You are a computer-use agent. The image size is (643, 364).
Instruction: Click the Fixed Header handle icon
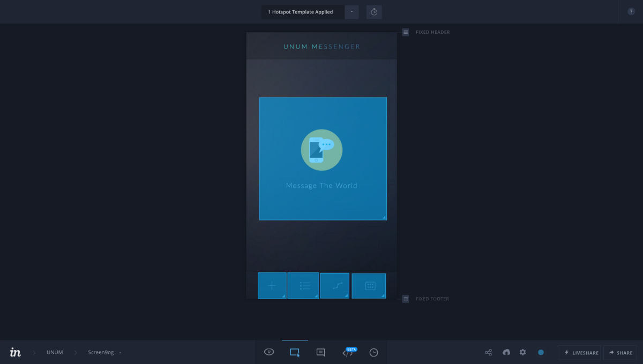[x=406, y=32]
